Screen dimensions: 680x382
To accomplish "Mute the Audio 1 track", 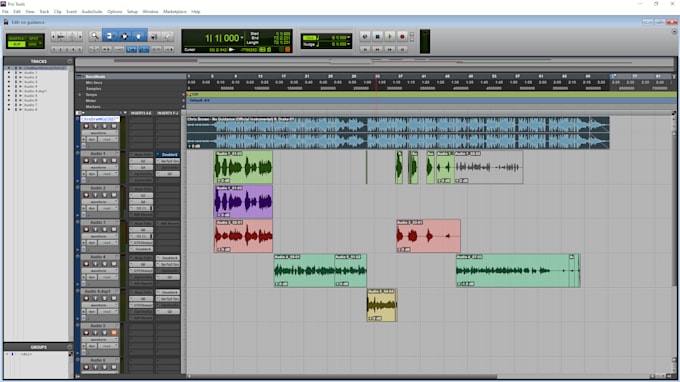I will (x=114, y=161).
